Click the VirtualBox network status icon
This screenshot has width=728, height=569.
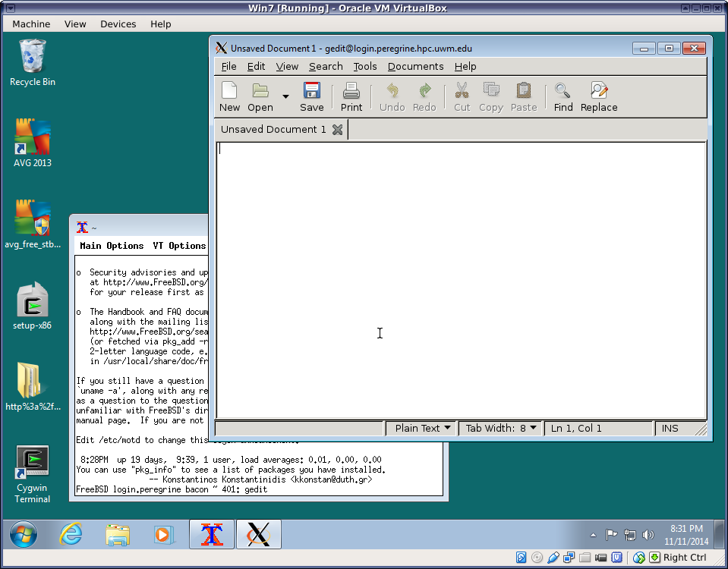point(569,558)
